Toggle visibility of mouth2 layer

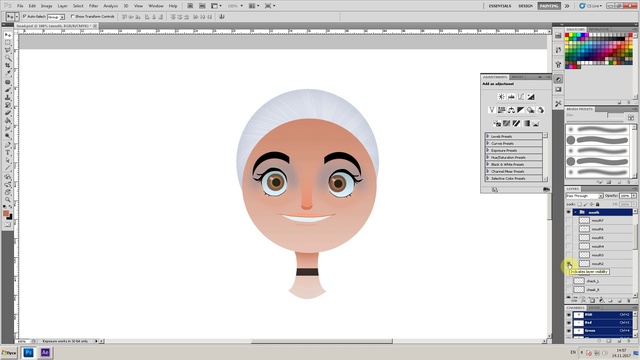tap(569, 264)
